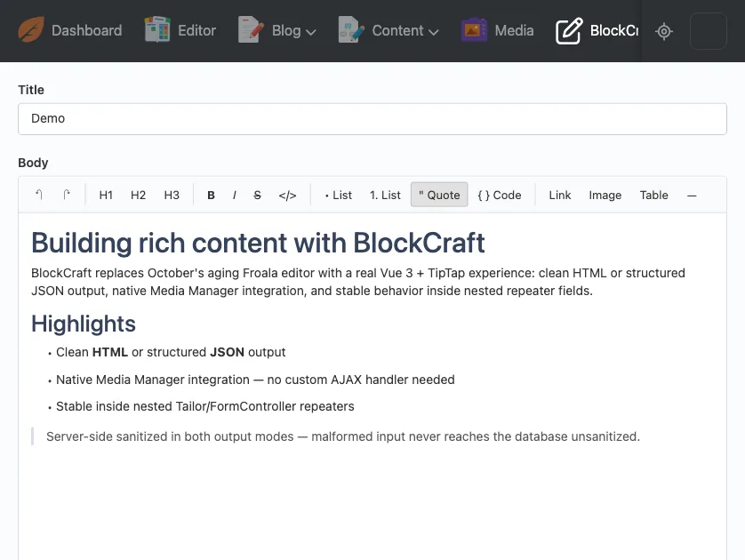745x560 pixels.
Task: Expand the Blog dropdown chevron
Action: click(x=311, y=32)
